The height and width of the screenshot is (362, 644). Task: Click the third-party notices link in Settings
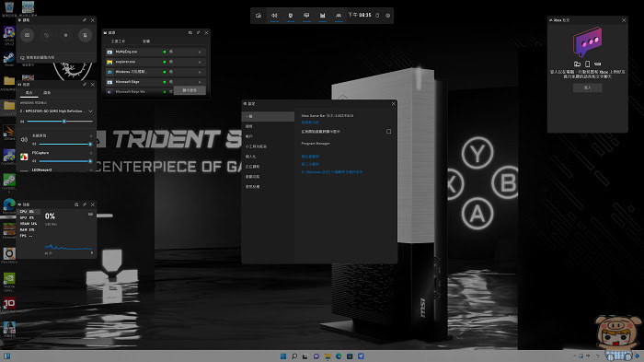(x=310, y=164)
